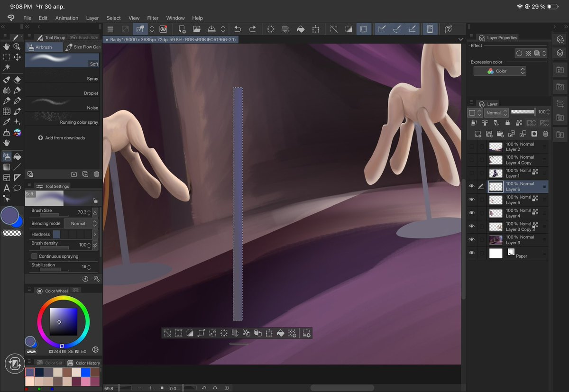Select the Move layer tool
569x392 pixels.
pos(17,57)
